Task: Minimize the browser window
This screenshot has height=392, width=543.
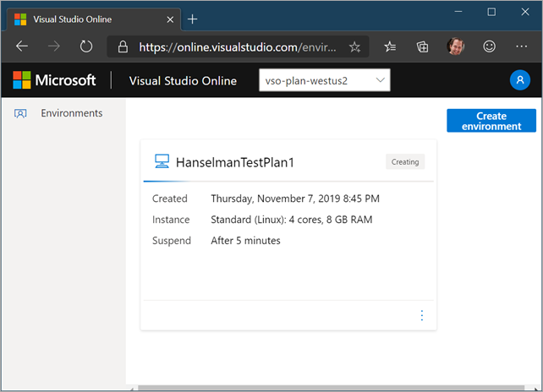Action: tap(458, 12)
